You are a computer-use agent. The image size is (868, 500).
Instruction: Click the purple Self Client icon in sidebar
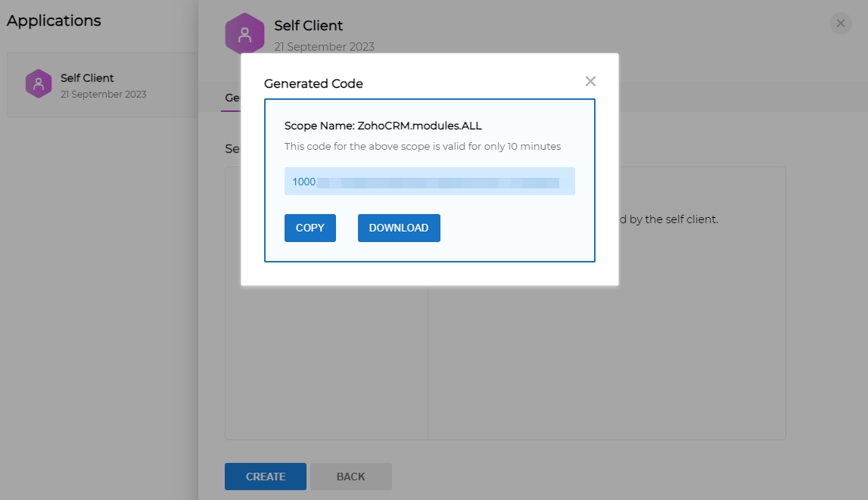pos(39,83)
